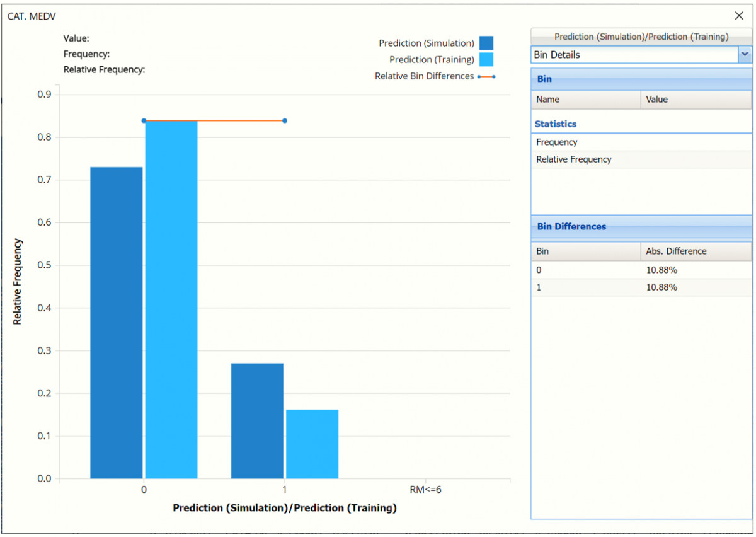
Task: Open the Bin Details dropdown arrow
Action: click(745, 55)
